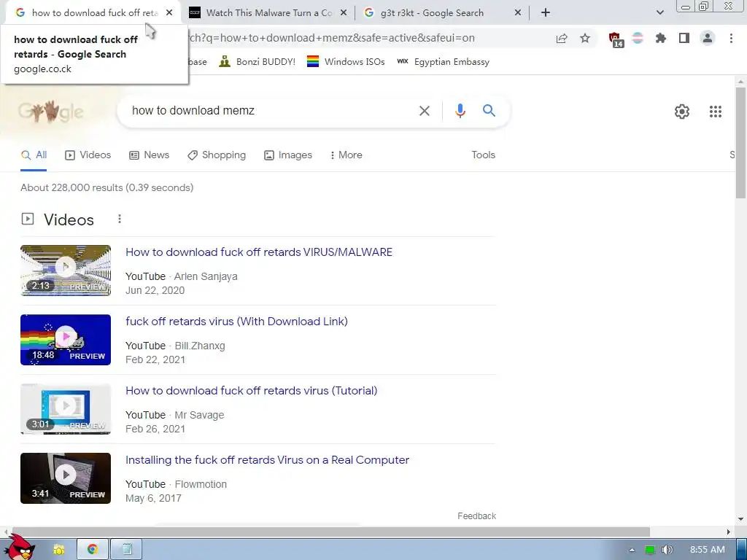747x560 pixels.
Task: Close the 'Watch This Malware' tab
Action: click(344, 13)
